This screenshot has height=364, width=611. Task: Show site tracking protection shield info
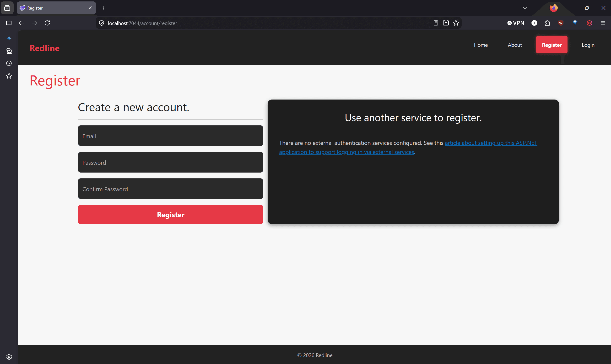point(101,23)
